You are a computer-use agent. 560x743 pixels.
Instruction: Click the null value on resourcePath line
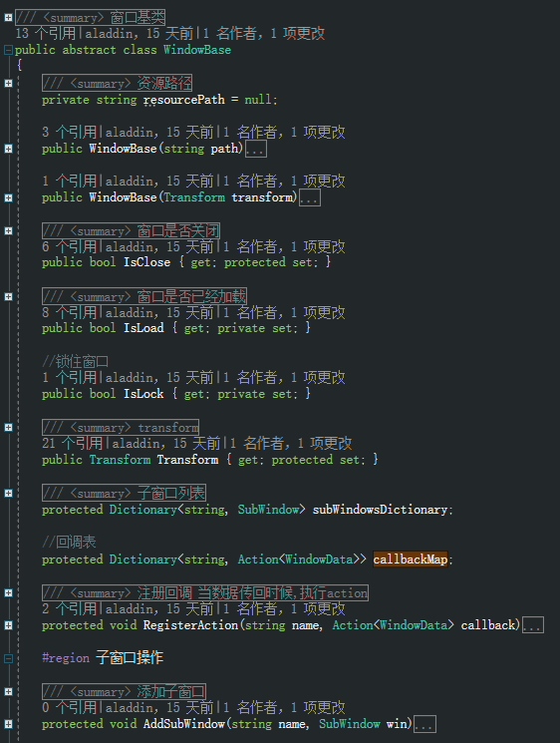[x=258, y=100]
